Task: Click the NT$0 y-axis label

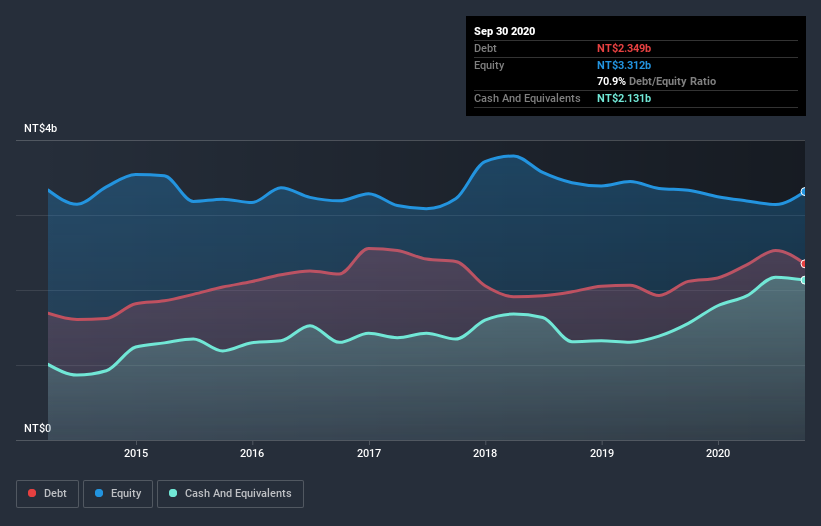Action: click(38, 428)
